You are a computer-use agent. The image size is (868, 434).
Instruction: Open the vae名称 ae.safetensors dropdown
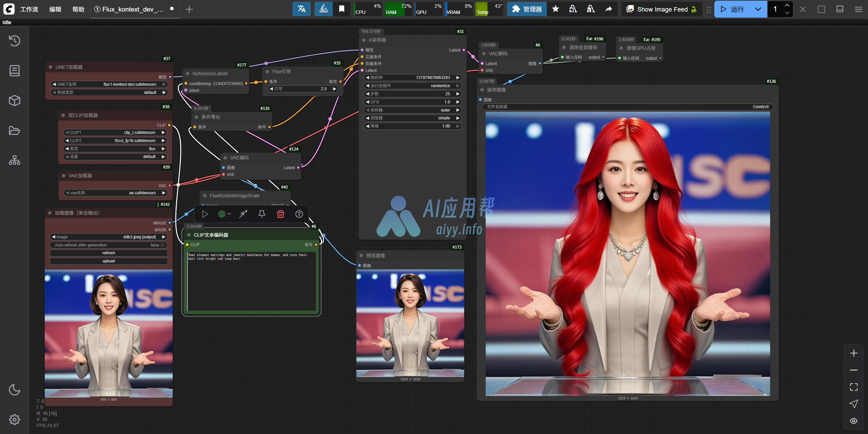115,193
